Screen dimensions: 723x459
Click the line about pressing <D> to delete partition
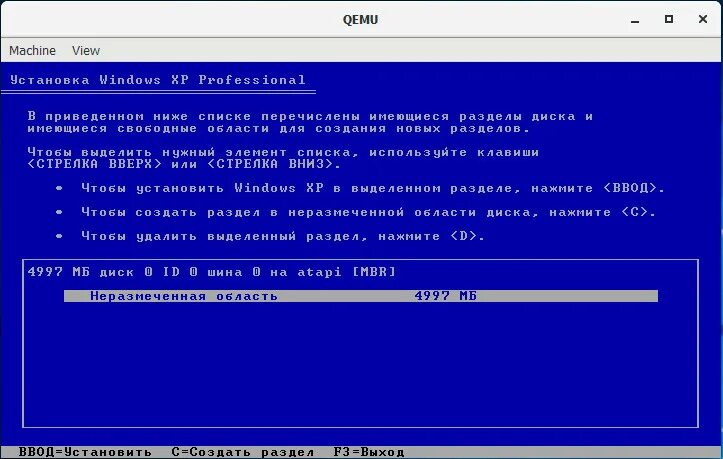coord(283,236)
